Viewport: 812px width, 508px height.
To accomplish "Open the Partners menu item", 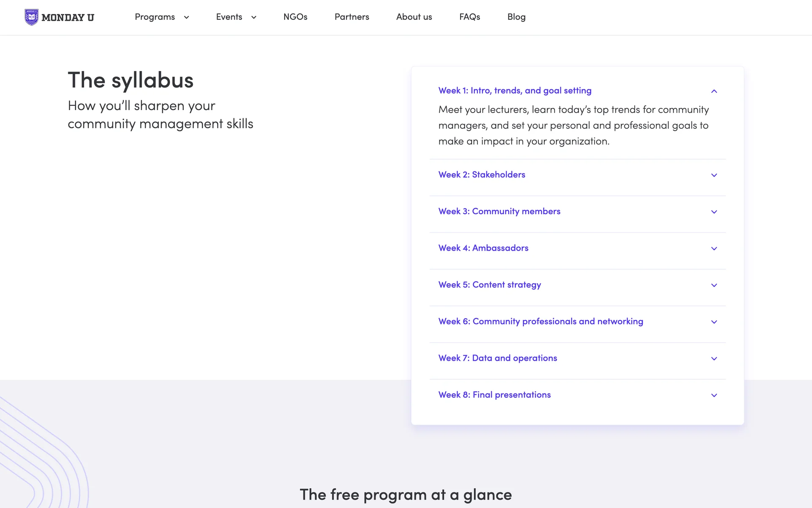I will tap(351, 17).
